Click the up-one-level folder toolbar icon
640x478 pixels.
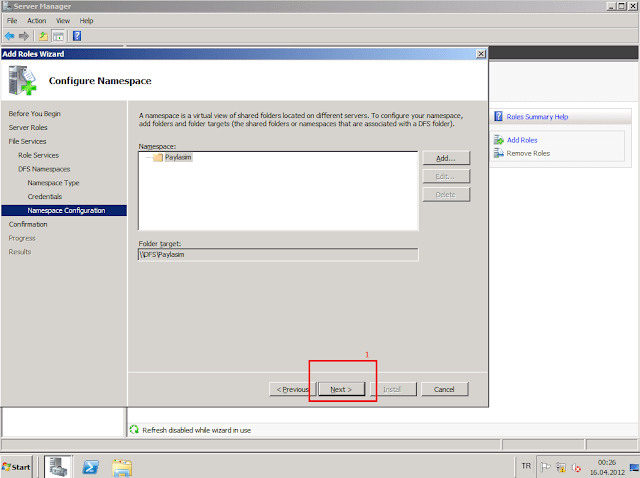[x=43, y=35]
